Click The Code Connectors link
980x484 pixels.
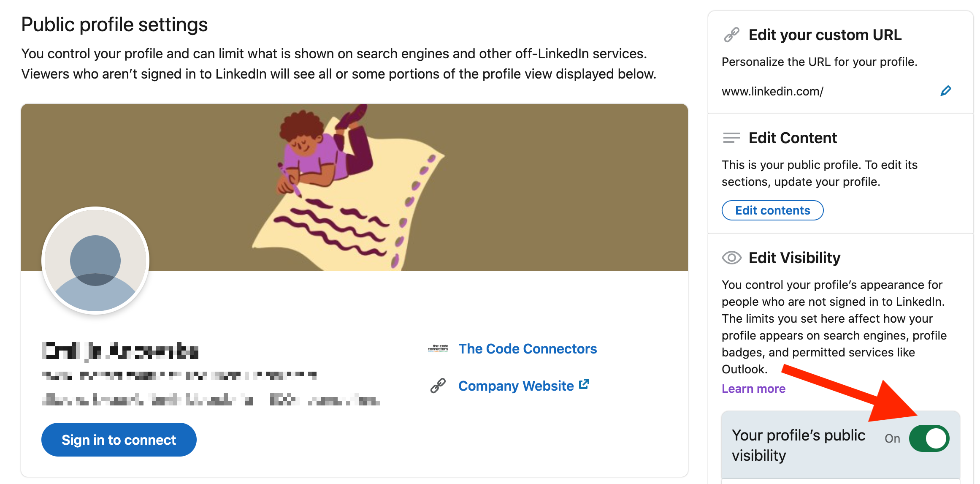pos(528,348)
